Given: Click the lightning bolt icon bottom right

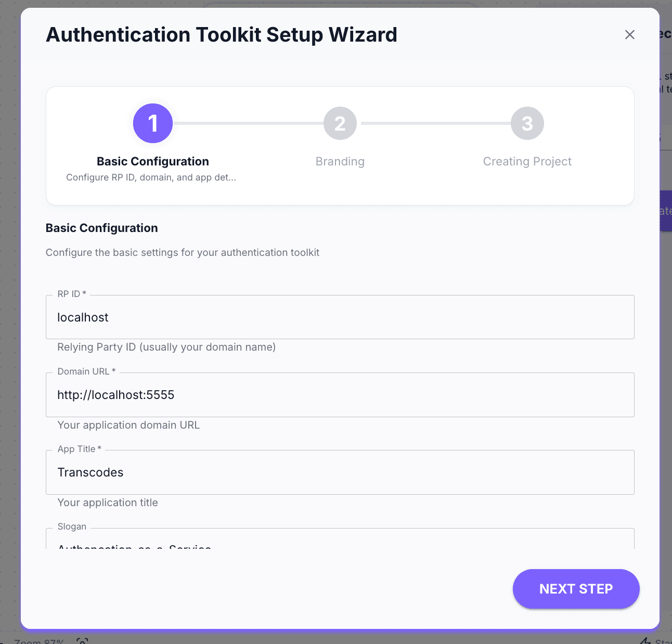Looking at the screenshot, I should click(647, 641).
